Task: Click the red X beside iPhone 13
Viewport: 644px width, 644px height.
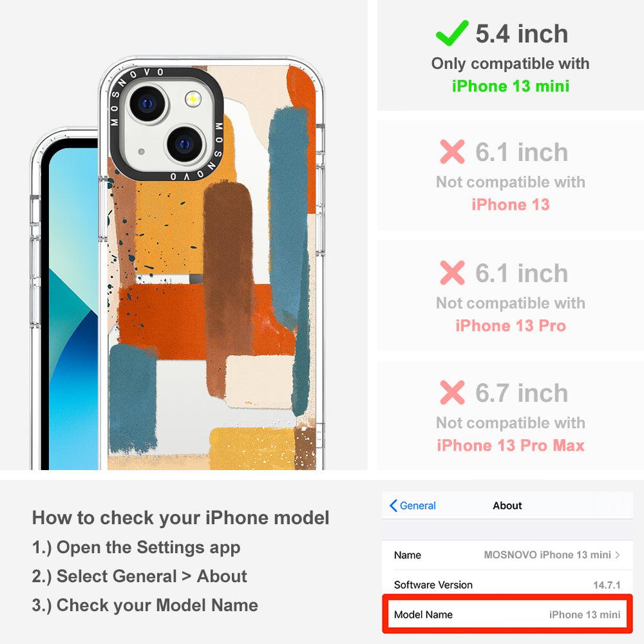Action: pyautogui.click(x=452, y=151)
